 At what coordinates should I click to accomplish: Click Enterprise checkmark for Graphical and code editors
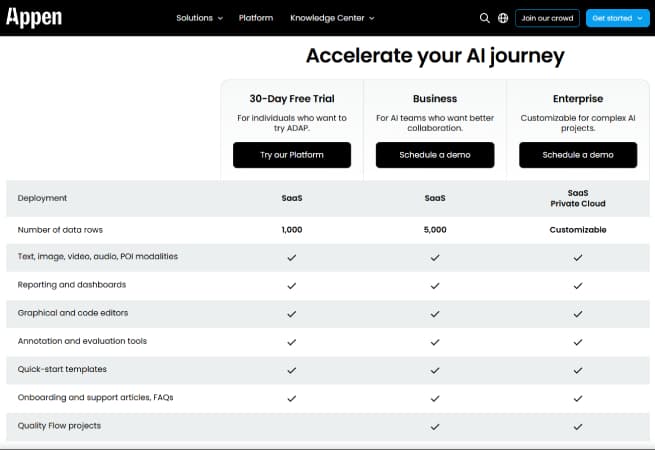coord(578,313)
